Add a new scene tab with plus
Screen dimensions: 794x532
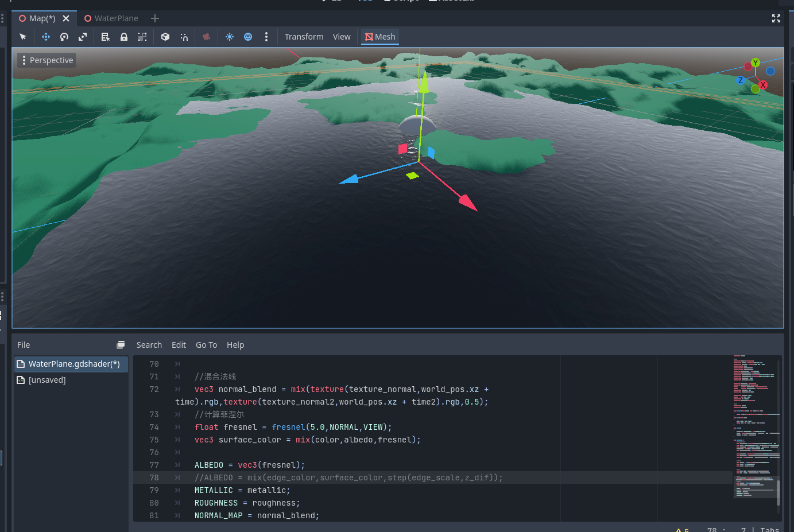tap(155, 18)
